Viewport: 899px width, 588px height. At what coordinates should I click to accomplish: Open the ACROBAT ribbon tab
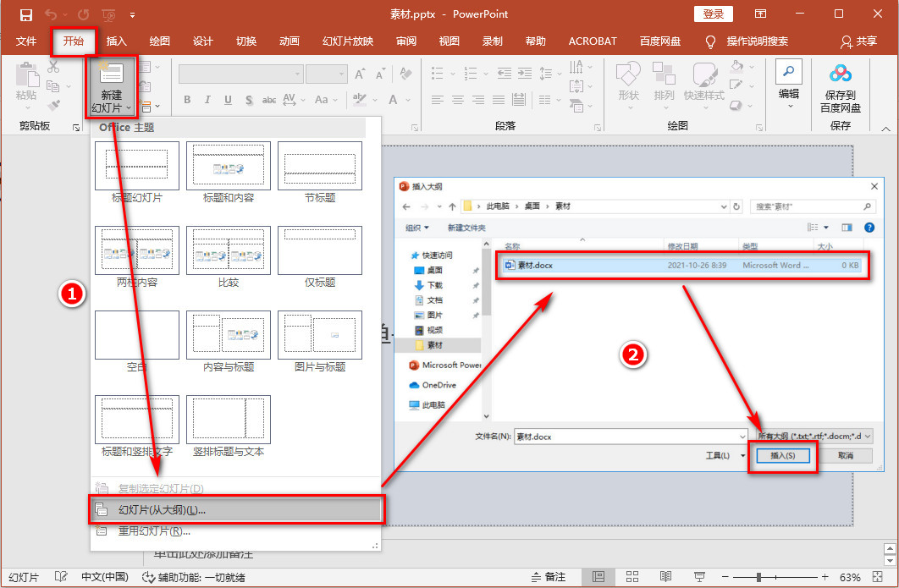coord(593,41)
